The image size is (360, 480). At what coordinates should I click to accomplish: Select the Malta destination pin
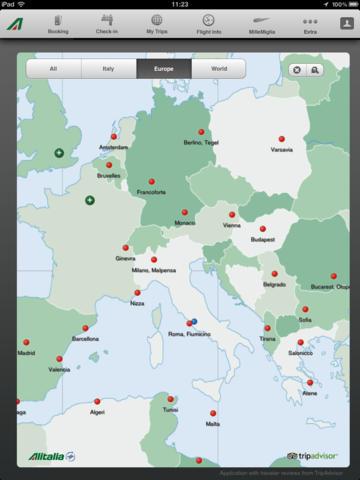[x=213, y=413]
